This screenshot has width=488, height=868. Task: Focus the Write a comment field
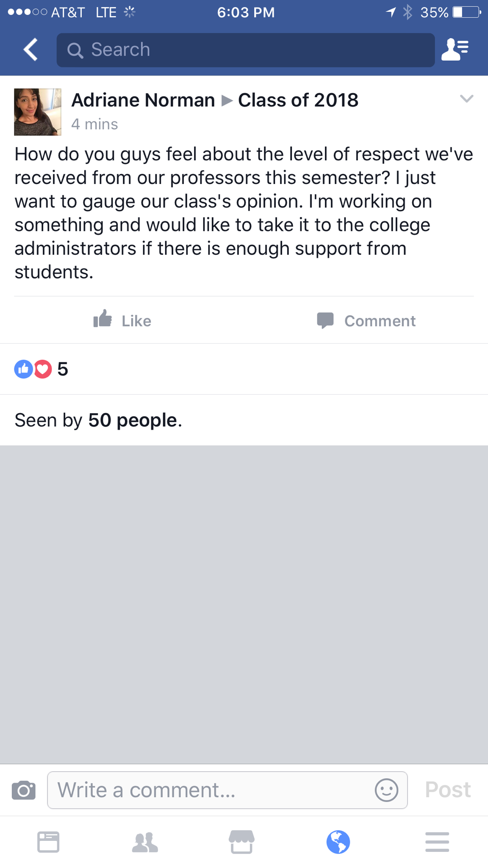(x=212, y=790)
